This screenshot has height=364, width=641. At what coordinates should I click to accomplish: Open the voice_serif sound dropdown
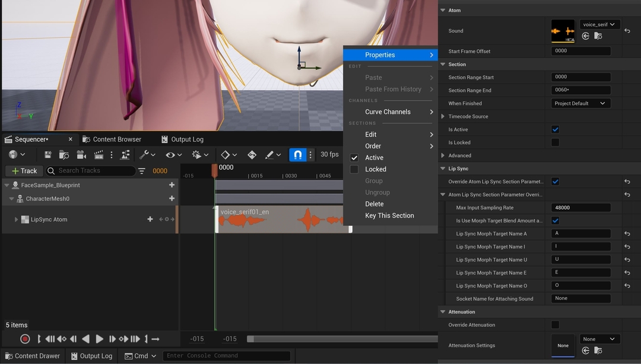599,24
